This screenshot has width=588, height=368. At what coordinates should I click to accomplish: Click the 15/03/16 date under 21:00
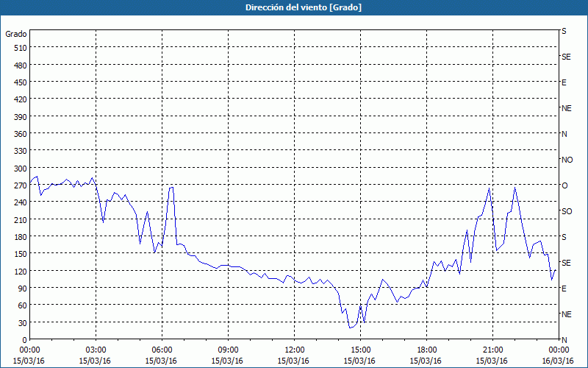pyautogui.click(x=492, y=361)
